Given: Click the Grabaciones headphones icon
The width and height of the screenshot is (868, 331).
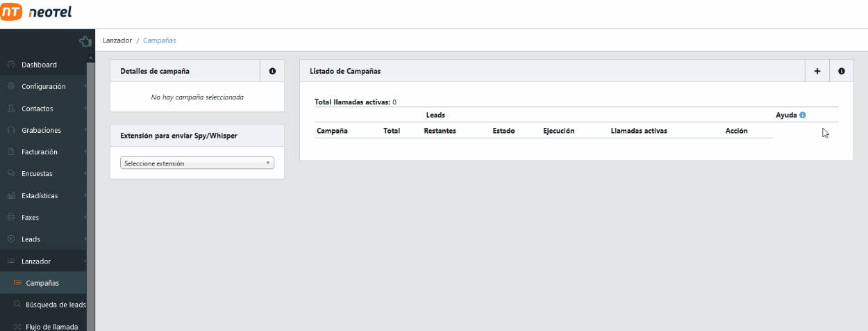Looking at the screenshot, I should [11, 130].
